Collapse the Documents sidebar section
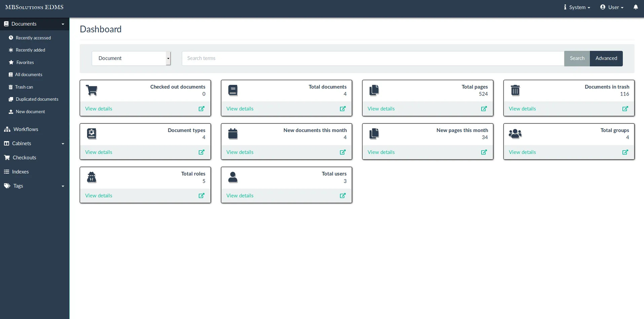 (63, 24)
